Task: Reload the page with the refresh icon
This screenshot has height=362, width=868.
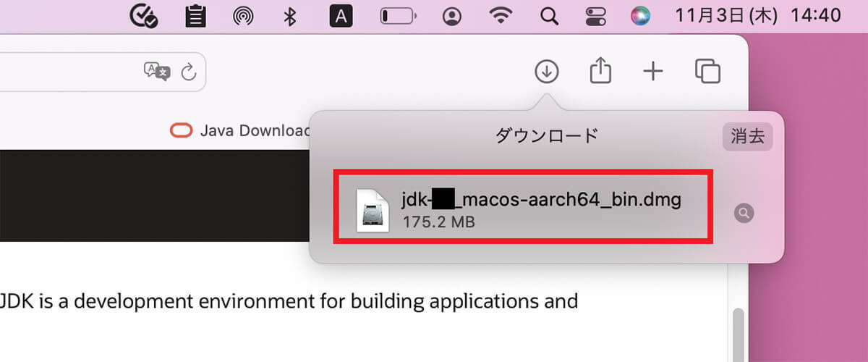Action: click(x=188, y=71)
